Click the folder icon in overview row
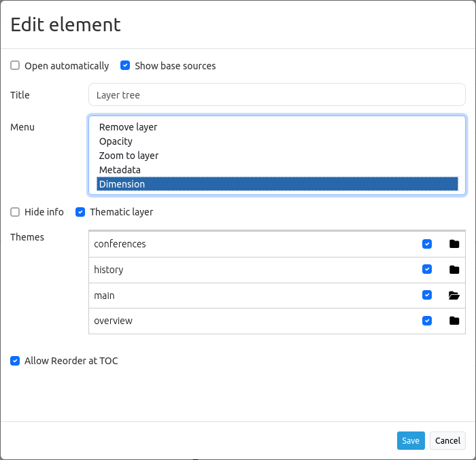 454,321
